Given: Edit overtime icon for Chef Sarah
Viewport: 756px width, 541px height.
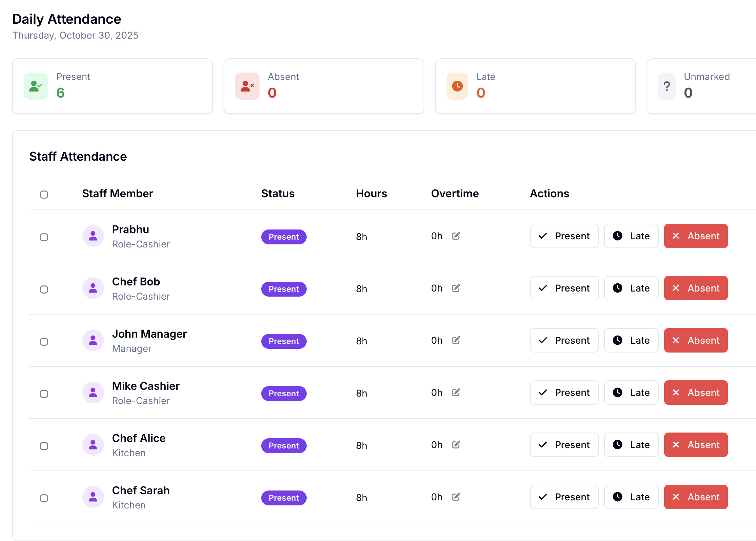Looking at the screenshot, I should click(456, 497).
